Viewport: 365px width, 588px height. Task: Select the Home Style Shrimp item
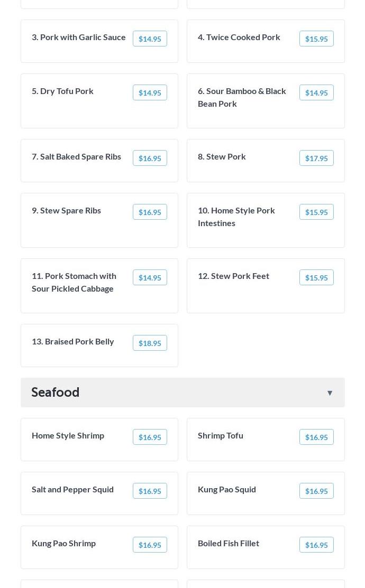pos(68,435)
